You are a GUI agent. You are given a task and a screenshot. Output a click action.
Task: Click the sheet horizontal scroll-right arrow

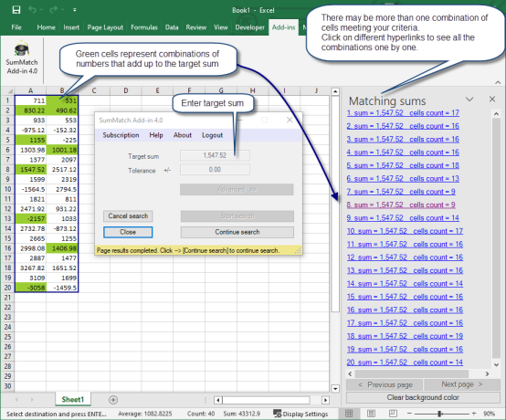click(x=325, y=400)
